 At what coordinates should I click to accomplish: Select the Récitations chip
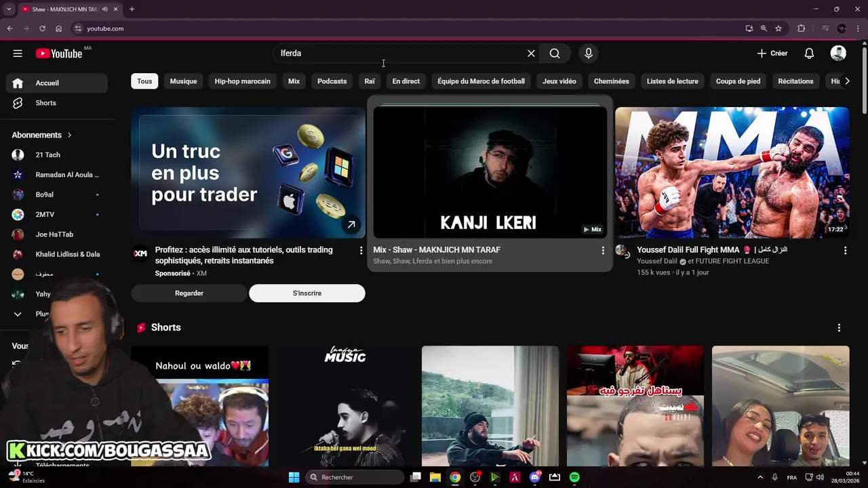(795, 81)
